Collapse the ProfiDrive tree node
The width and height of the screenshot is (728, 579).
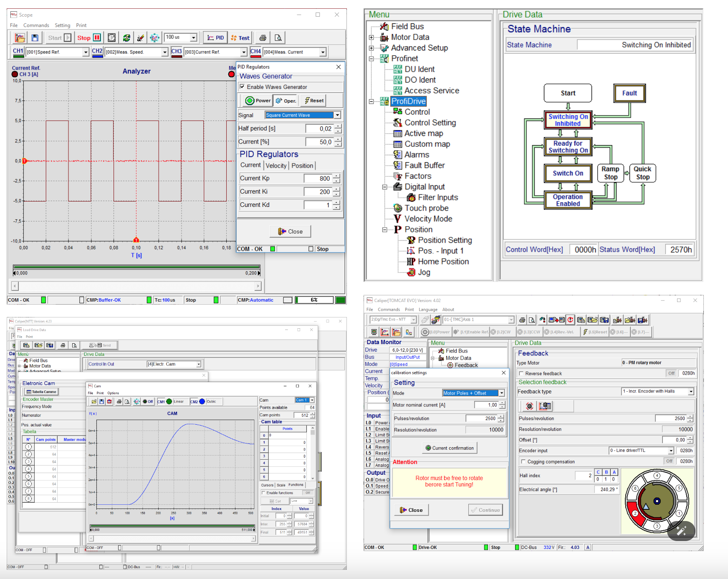coord(371,101)
